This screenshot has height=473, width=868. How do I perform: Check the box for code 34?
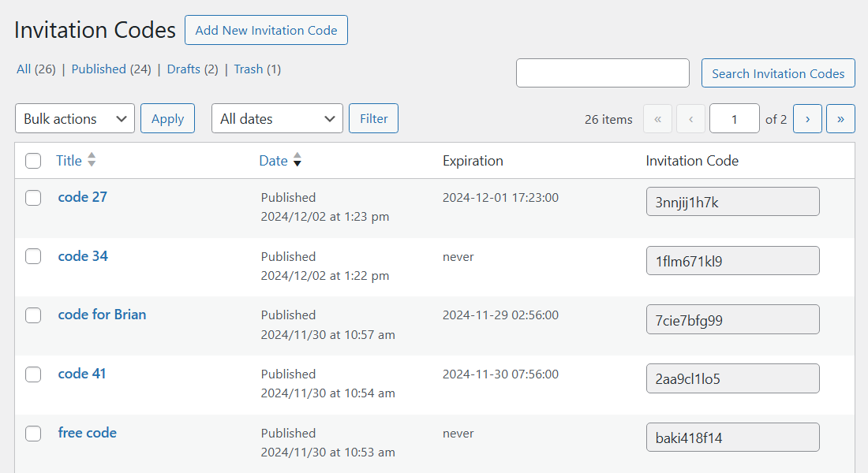pyautogui.click(x=33, y=256)
